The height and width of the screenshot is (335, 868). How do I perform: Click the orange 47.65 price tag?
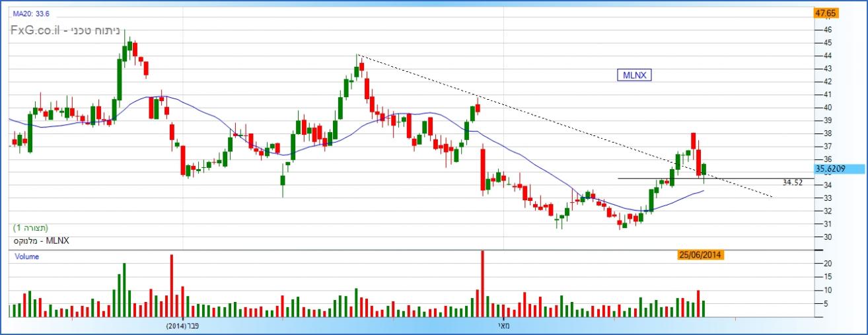pyautogui.click(x=826, y=13)
